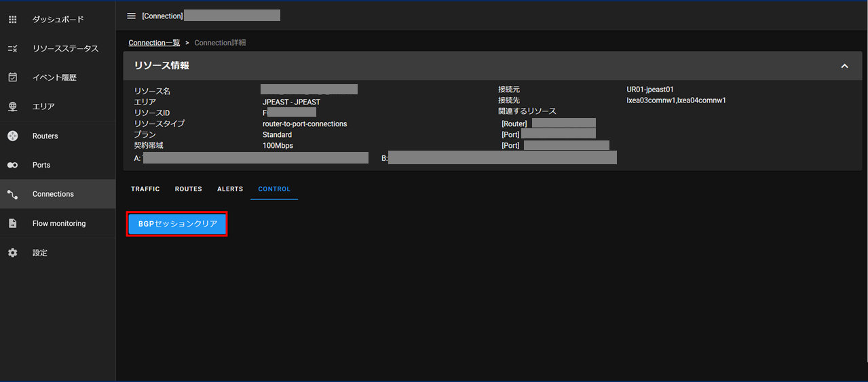Open リソースステータス icon in sidebar
Image resolution: width=868 pixels, height=382 pixels.
point(12,49)
